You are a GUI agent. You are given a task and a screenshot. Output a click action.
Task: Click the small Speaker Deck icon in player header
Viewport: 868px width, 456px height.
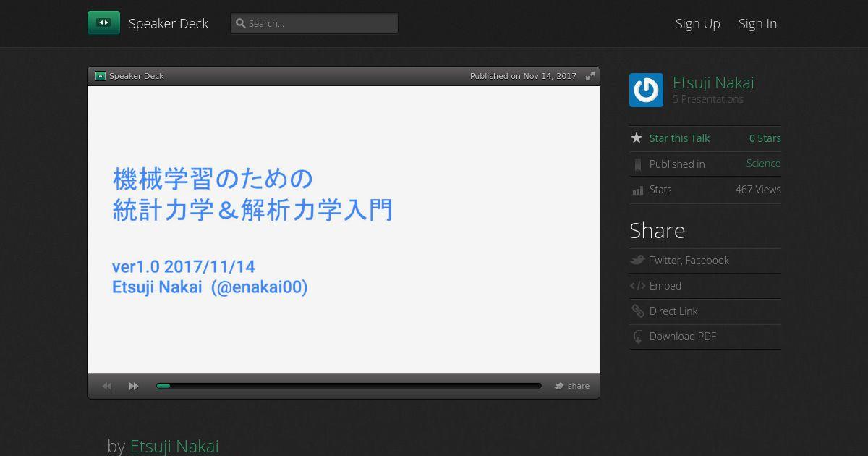101,76
